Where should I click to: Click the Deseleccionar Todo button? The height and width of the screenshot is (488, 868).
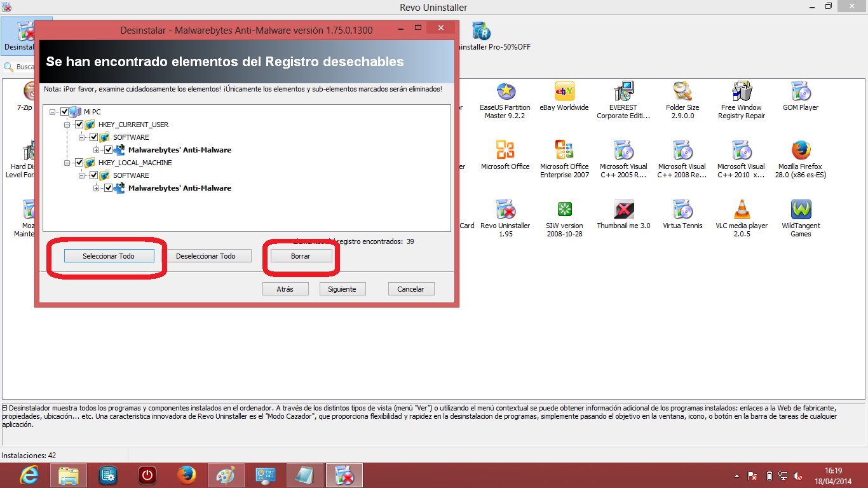(x=205, y=255)
